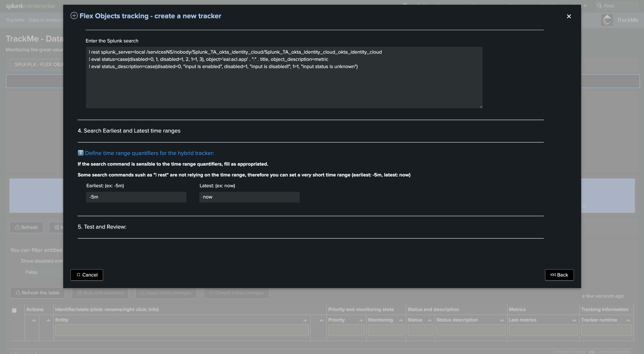Screen dimensions: 644x354
Task: Click the Earliest time field showing -5m
Action: [x=136, y=197]
